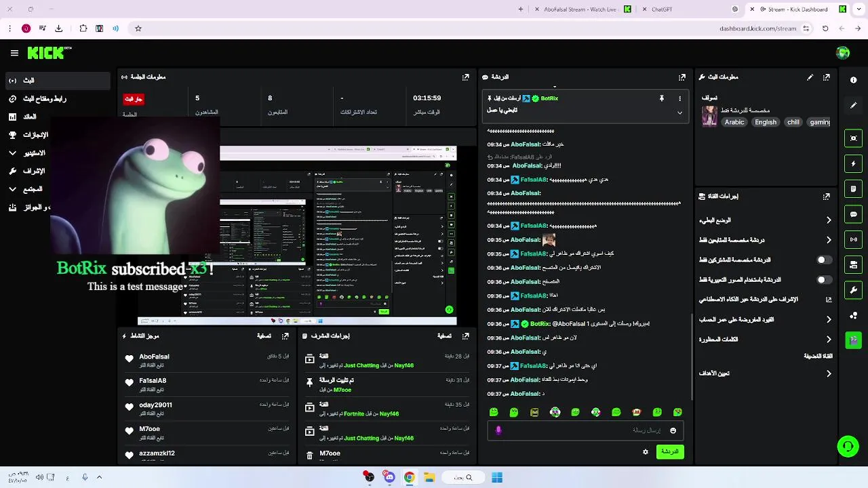Viewport: 868px width, 488px height.
Task: Toggle the lightning bolt widget in the right toolbar
Action: [x=853, y=163]
